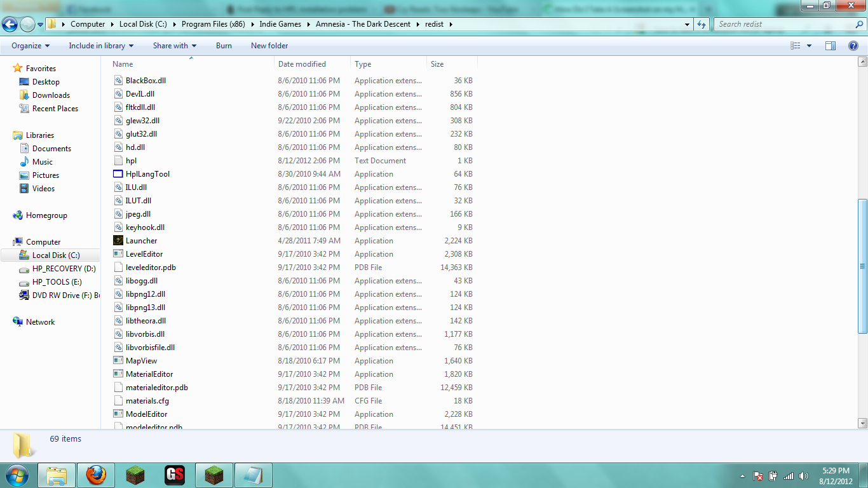This screenshot has height=488, width=868.
Task: Click the New folder button
Action: 269,46
